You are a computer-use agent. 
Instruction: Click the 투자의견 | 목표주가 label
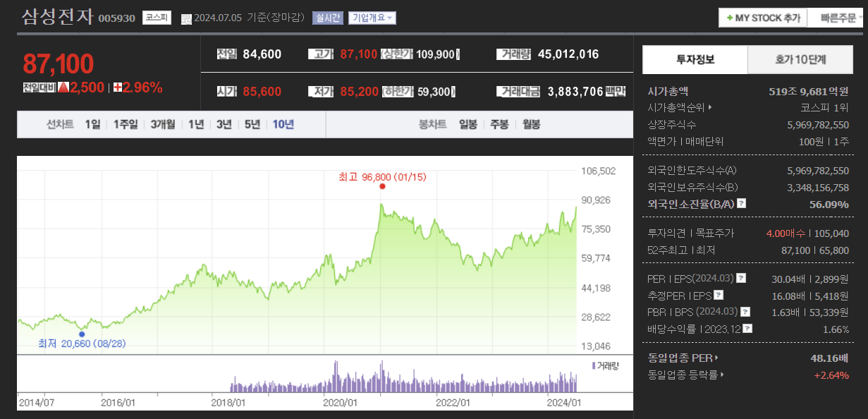tap(690, 233)
